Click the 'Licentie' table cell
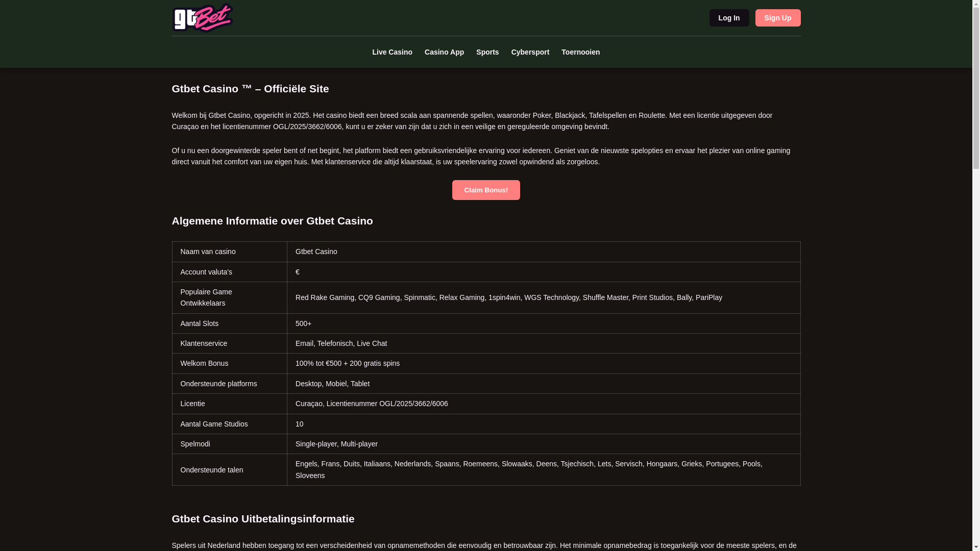Screen dimensions: 980x551 tap(229, 404)
